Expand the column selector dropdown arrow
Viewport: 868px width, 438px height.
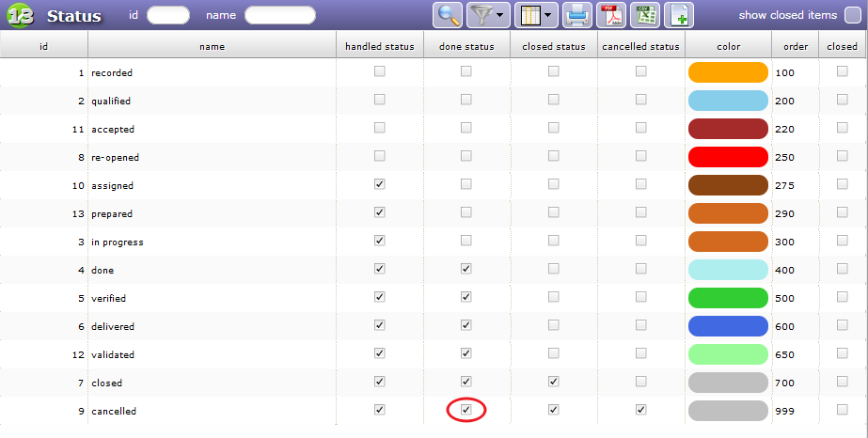(x=548, y=15)
